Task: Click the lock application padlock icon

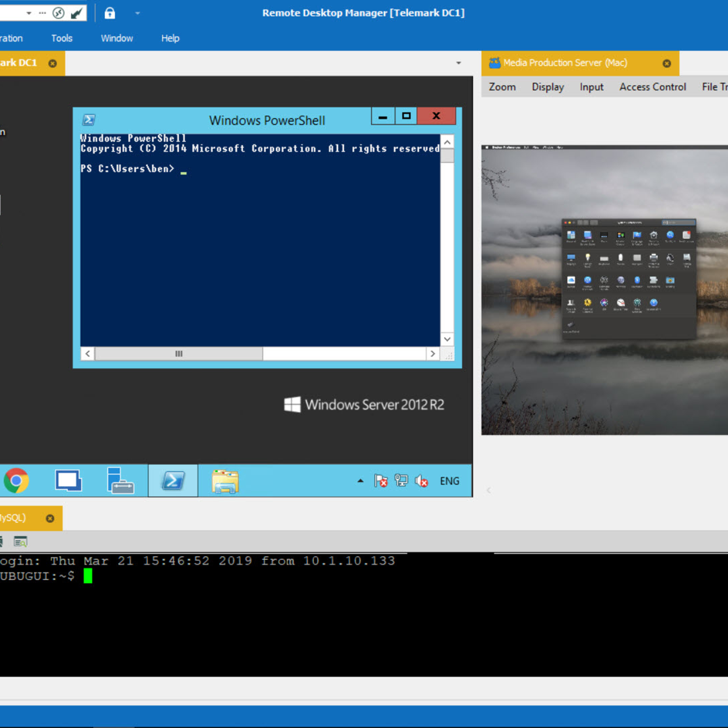Action: [x=110, y=13]
